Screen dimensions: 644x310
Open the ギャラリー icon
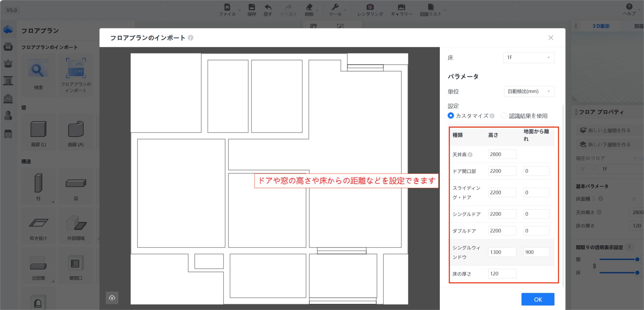[x=401, y=7]
